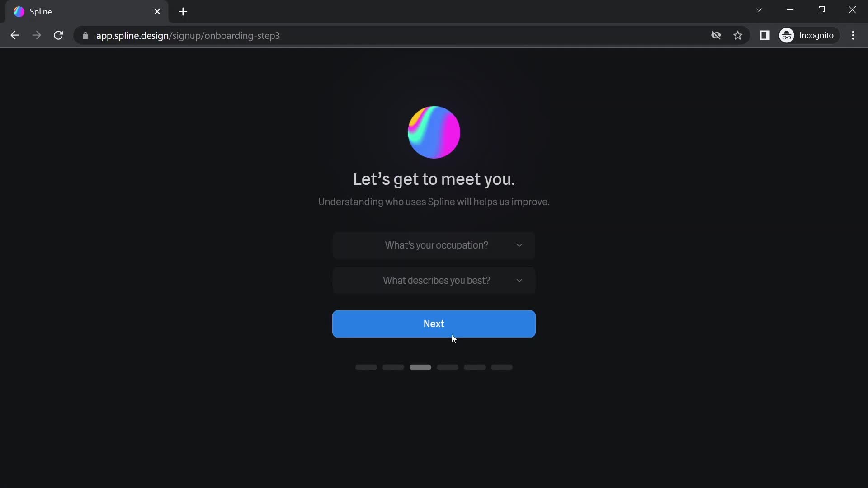
Task: Expand the 'What describes you best?' dropdown
Action: (x=434, y=280)
